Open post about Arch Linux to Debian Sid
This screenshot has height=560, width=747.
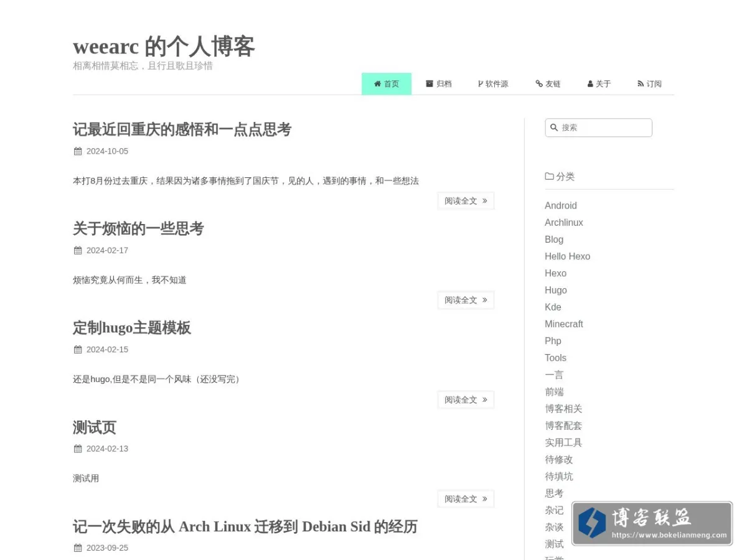[x=245, y=526]
